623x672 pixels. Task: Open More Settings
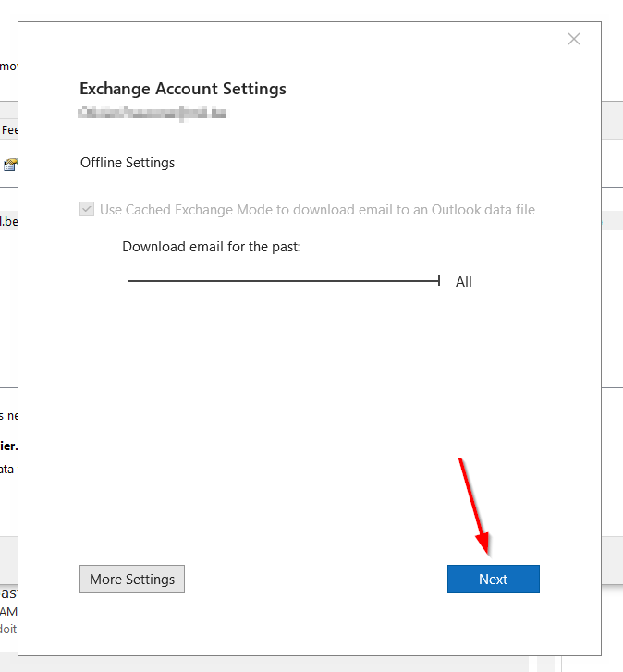pyautogui.click(x=132, y=579)
